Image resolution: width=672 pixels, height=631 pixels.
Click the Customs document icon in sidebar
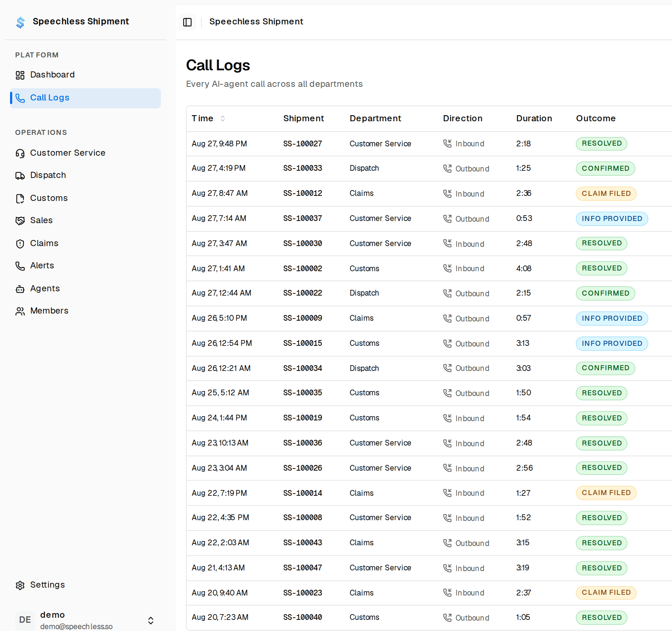pyautogui.click(x=20, y=198)
